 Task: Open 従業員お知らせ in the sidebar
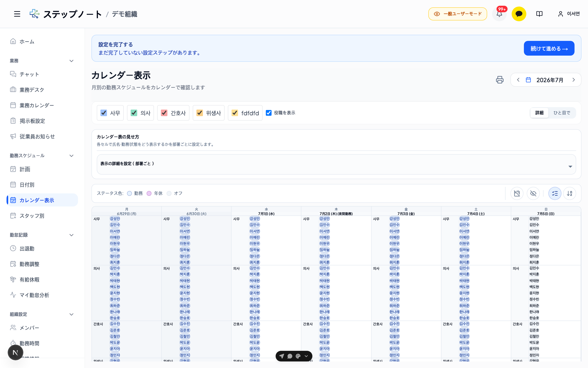42,136
